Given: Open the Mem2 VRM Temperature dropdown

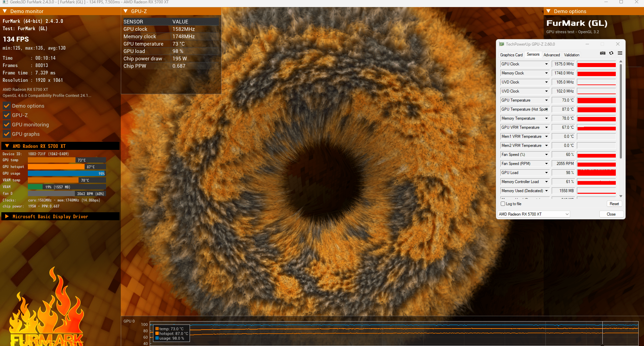Looking at the screenshot, I should point(546,146).
